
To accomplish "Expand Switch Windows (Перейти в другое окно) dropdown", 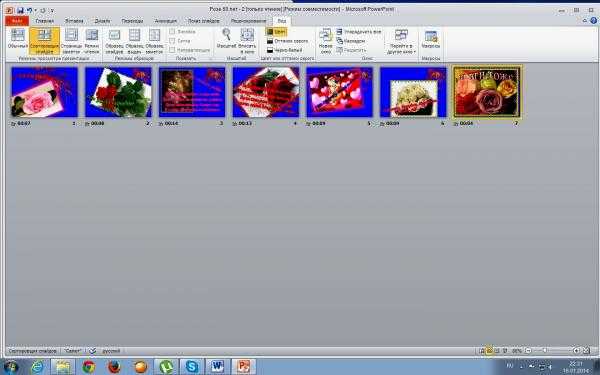I will 401,40.
